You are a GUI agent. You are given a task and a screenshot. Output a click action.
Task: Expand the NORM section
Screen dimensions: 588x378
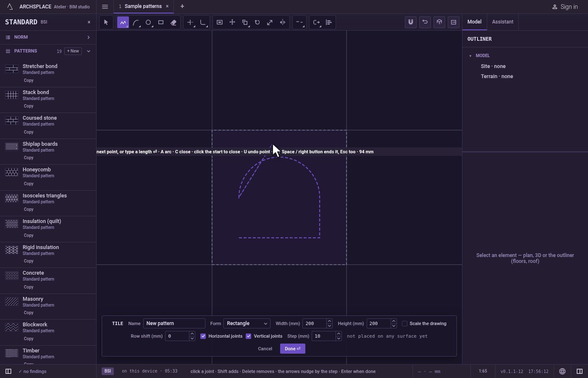(48, 37)
